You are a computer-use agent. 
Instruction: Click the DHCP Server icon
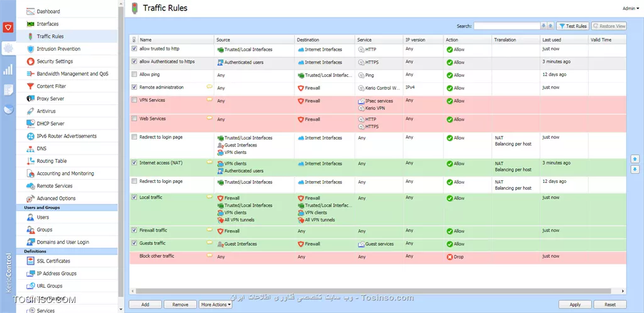pyautogui.click(x=30, y=123)
